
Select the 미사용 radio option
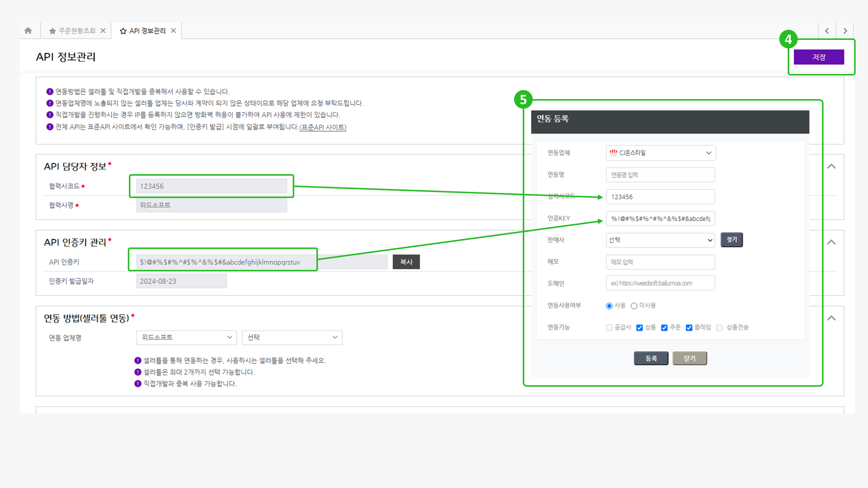pyautogui.click(x=634, y=306)
